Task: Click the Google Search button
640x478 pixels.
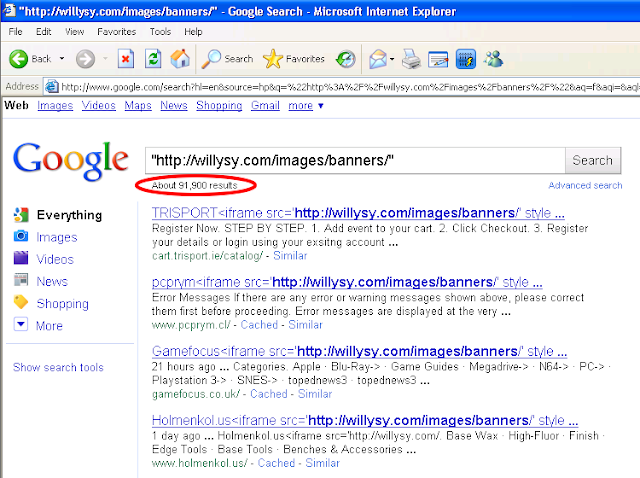Action: coord(593,160)
